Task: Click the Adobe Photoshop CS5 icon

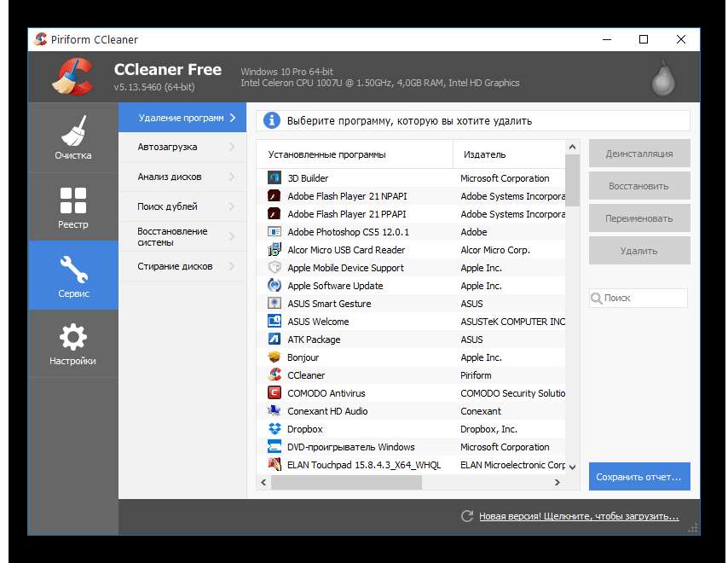Action: [x=274, y=231]
